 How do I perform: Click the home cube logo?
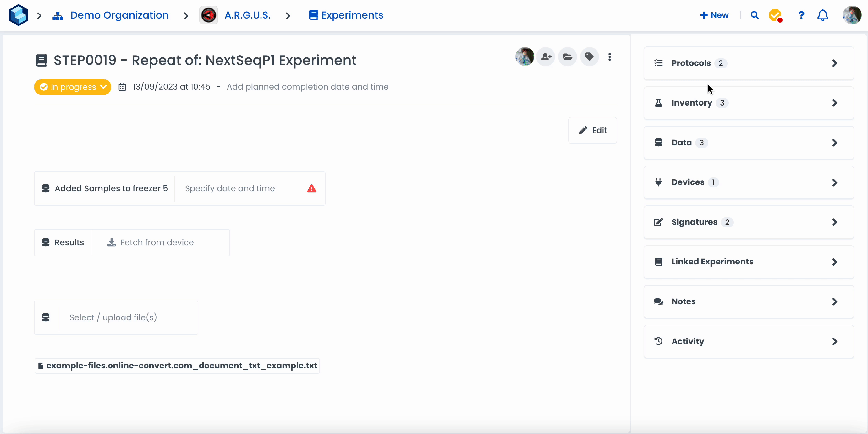18,15
